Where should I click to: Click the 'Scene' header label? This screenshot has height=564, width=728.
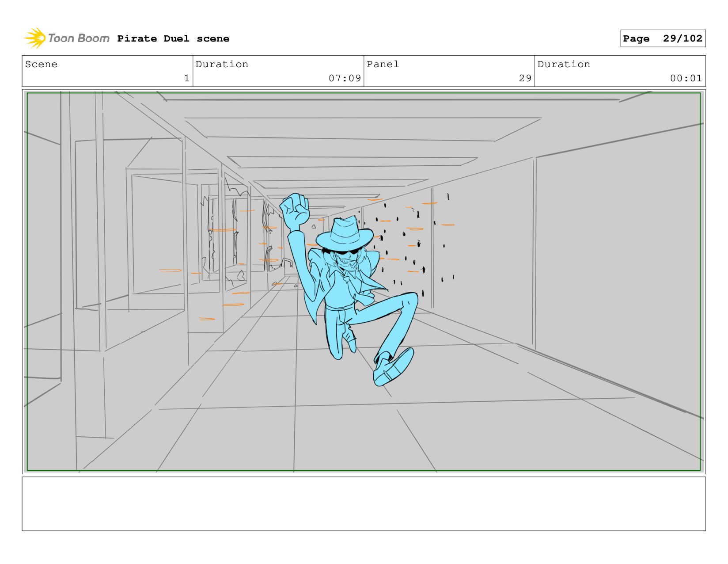point(41,64)
